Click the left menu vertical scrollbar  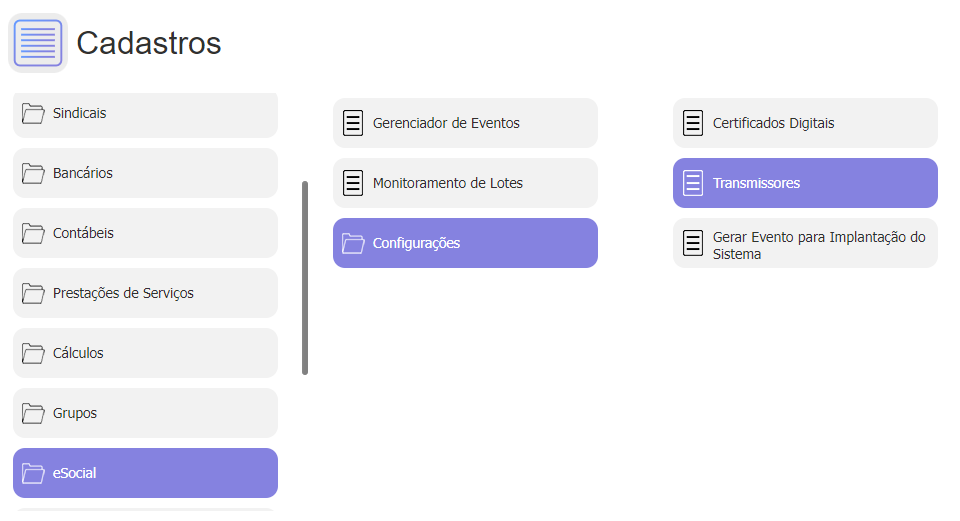click(305, 278)
